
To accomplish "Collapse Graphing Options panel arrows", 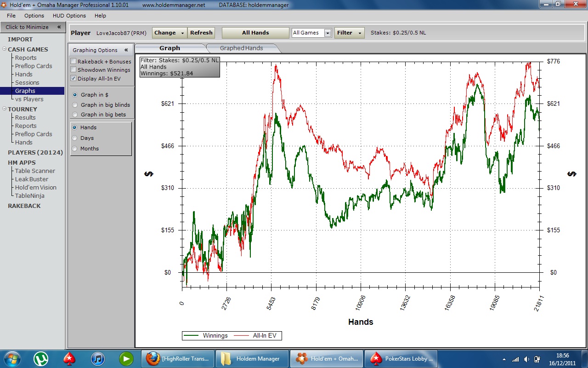I will (126, 50).
